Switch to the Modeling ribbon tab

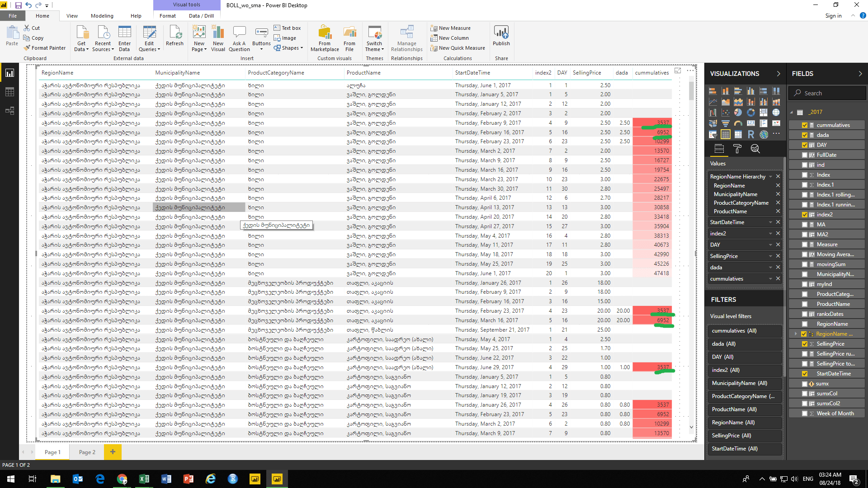point(102,16)
